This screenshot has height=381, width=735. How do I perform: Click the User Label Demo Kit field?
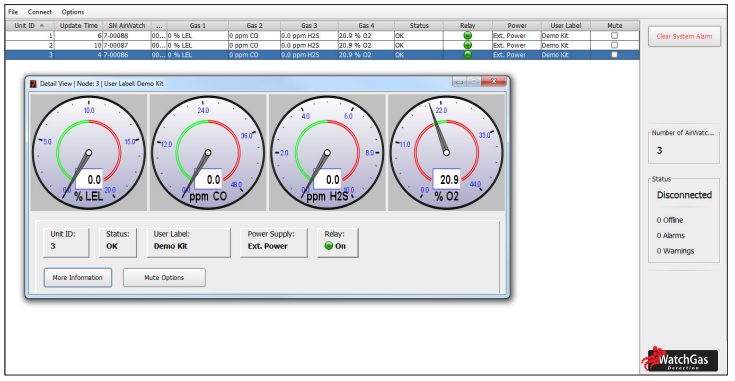[188, 242]
